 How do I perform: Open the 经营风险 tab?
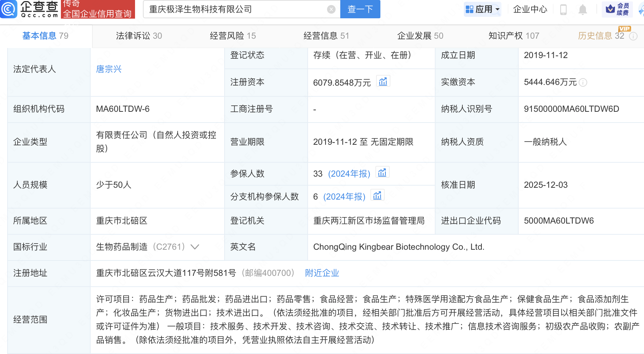232,36
